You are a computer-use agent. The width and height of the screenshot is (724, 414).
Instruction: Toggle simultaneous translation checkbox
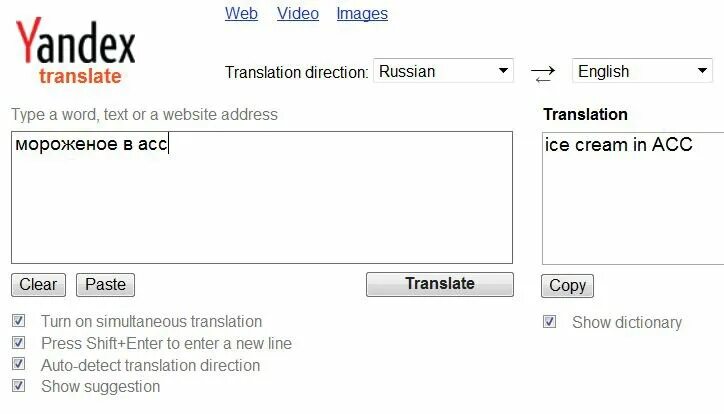(18, 321)
